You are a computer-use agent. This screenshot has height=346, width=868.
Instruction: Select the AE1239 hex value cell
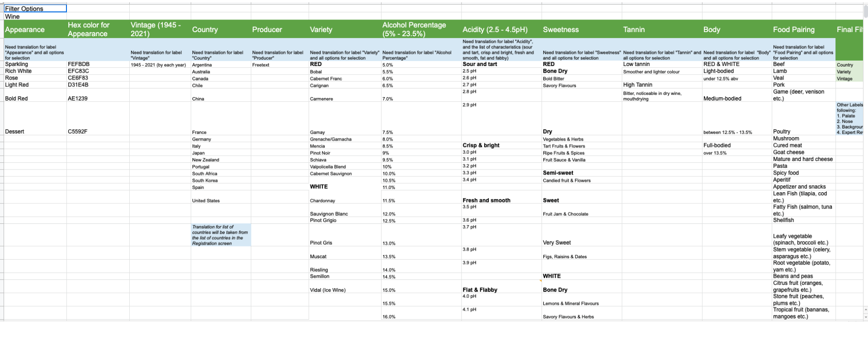(x=78, y=99)
